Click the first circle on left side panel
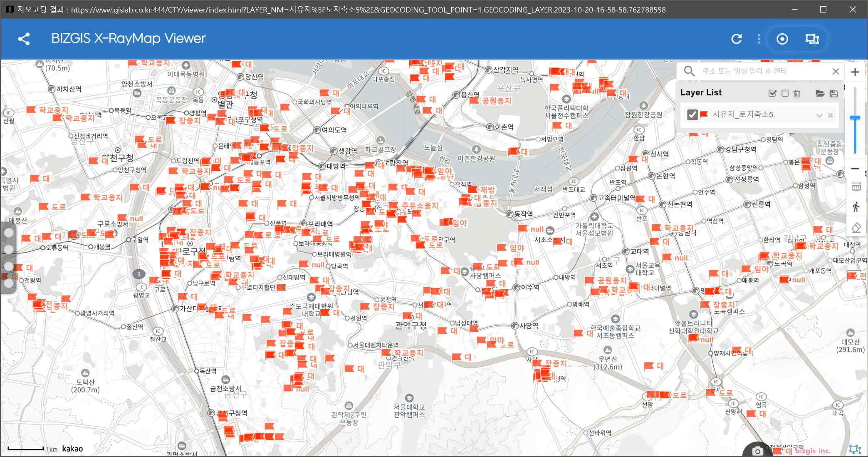This screenshot has width=868, height=457. (x=9, y=233)
